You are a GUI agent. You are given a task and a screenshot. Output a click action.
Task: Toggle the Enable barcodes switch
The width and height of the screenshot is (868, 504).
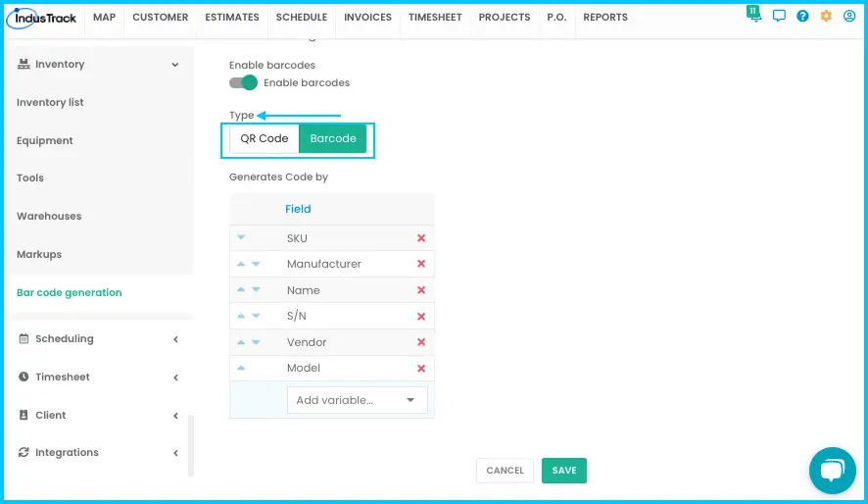coord(243,82)
